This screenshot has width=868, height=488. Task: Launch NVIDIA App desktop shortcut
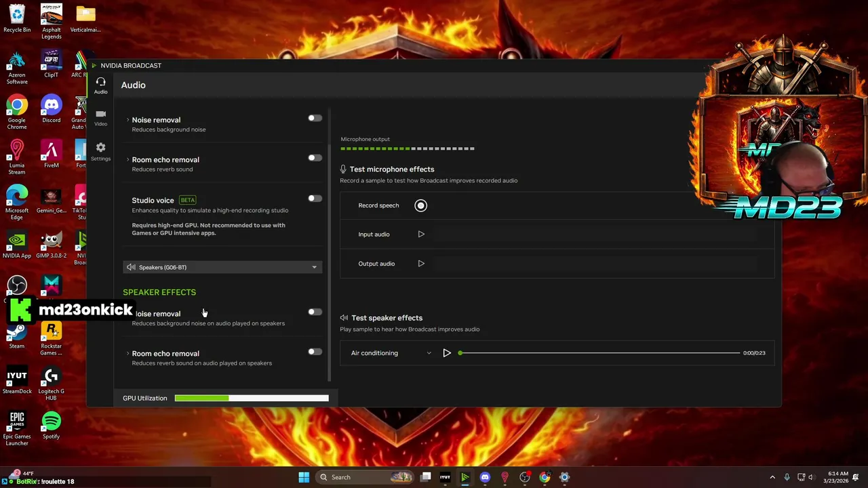(17, 245)
